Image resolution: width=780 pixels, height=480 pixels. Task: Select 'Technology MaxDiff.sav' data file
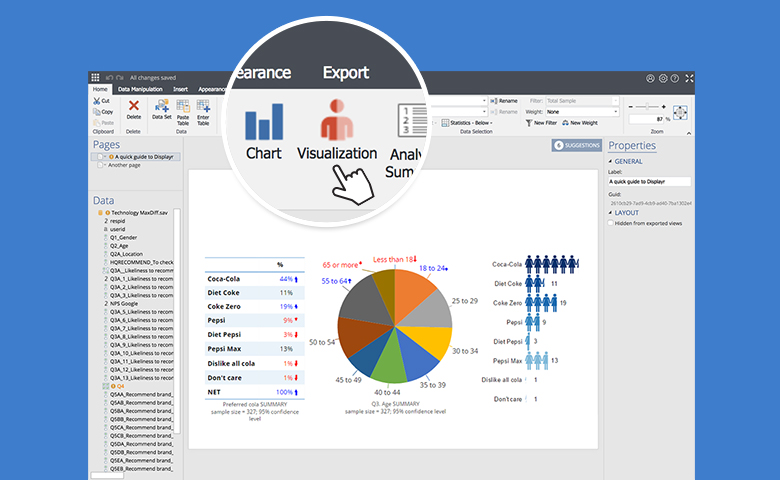point(139,212)
